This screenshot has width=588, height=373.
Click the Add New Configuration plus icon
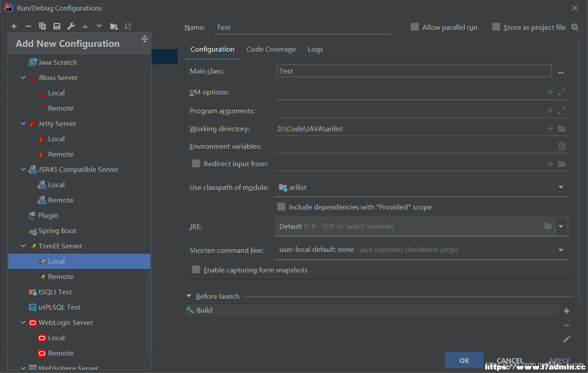[14, 27]
